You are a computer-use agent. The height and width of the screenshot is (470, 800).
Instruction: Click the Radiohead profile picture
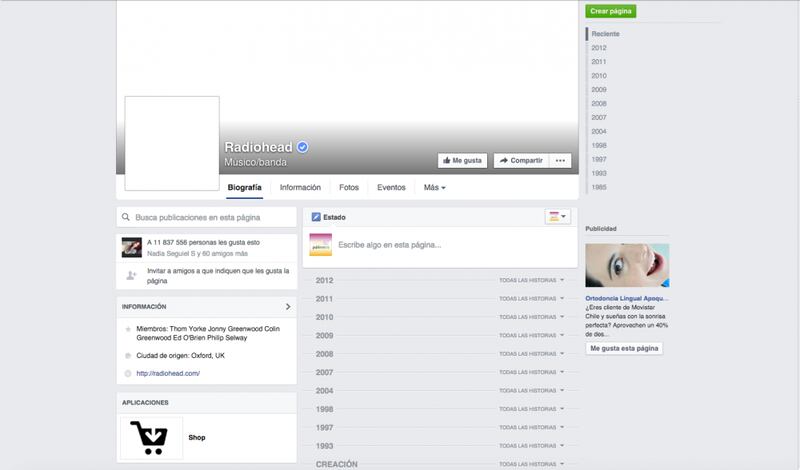pos(172,143)
